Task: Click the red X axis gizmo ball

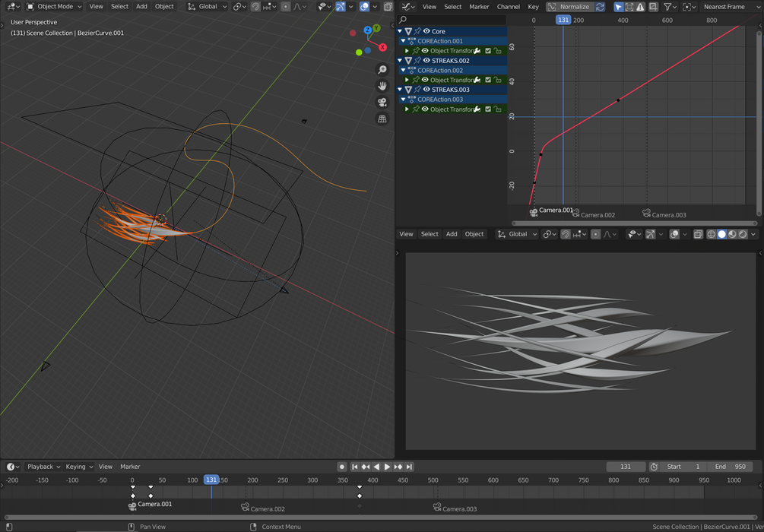Action: click(x=383, y=47)
